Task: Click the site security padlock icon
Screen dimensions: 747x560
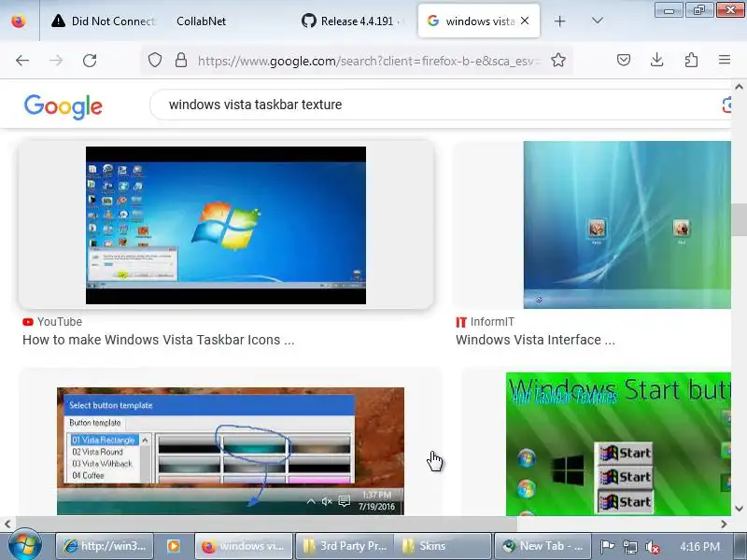Action: [181, 60]
